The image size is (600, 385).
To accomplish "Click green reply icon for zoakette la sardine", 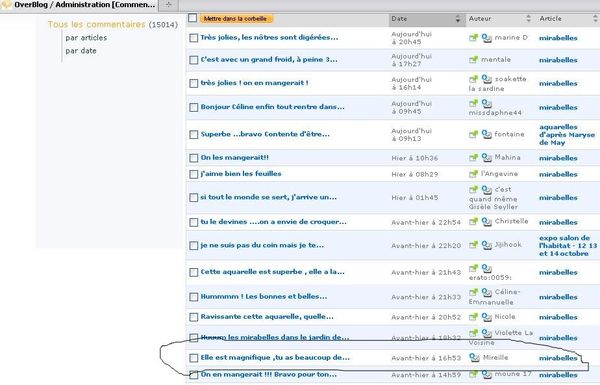I will 473,79.
